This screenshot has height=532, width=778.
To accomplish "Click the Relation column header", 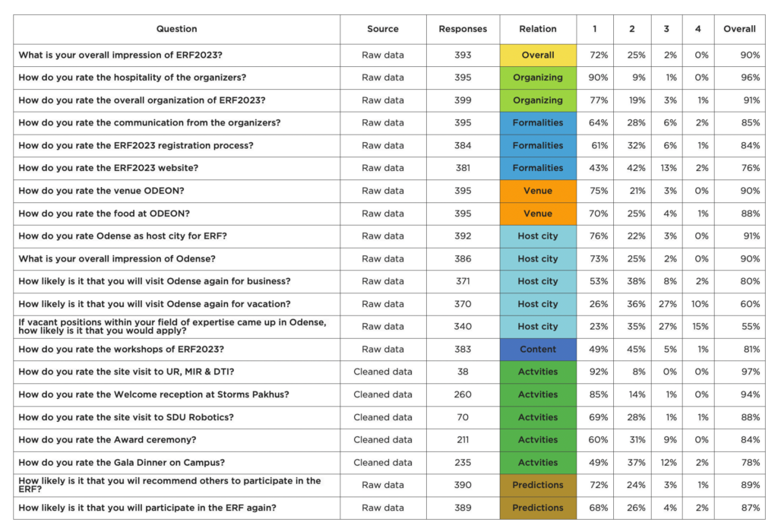I will [538, 29].
